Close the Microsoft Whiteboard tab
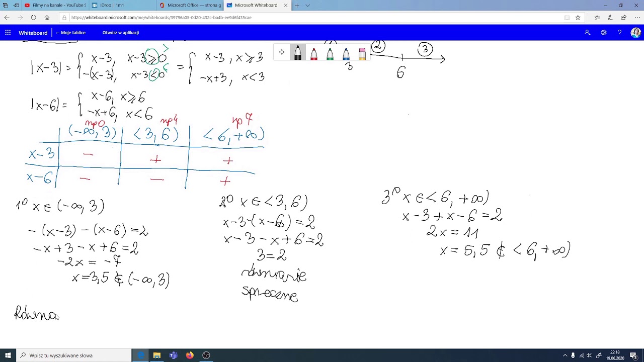This screenshot has height=362, width=644. pyautogui.click(x=286, y=5)
